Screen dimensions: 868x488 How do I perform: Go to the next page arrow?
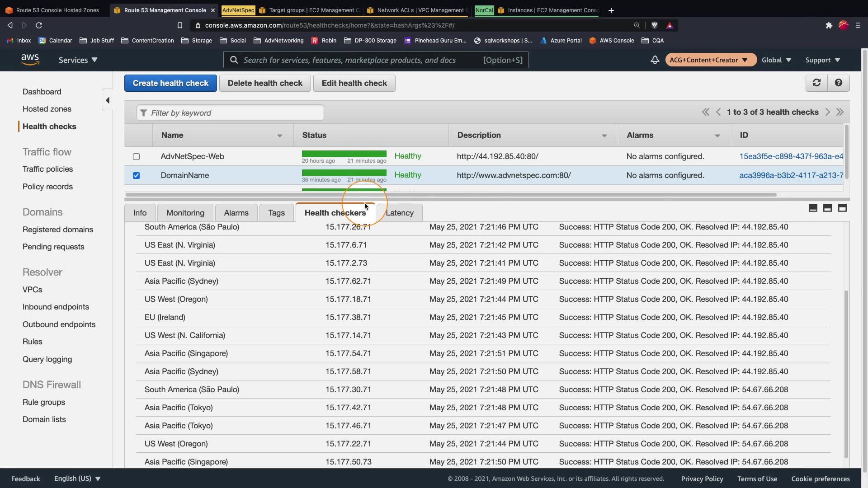click(828, 112)
